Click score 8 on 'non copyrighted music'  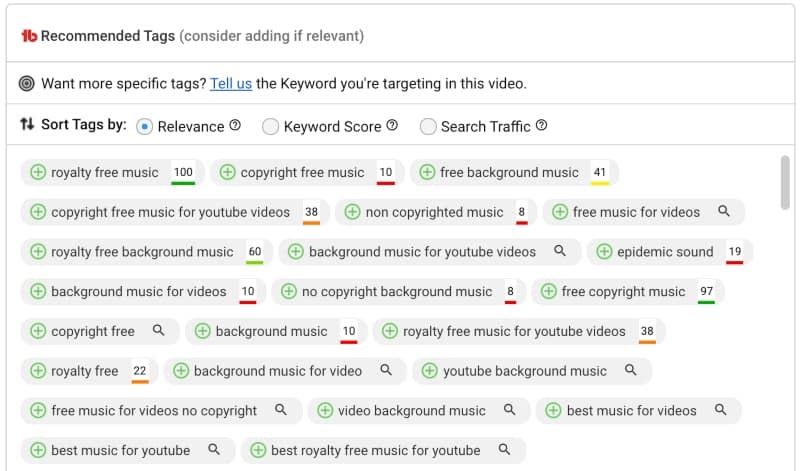tap(521, 213)
